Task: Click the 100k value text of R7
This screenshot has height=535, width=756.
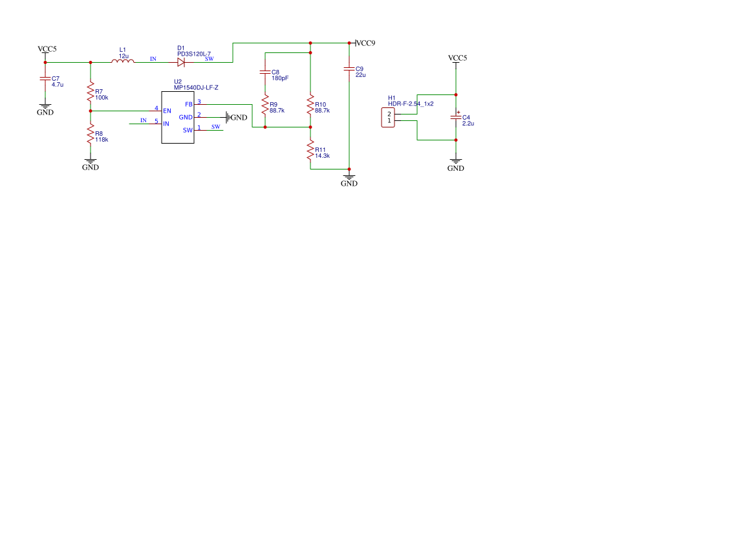Action: click(102, 98)
